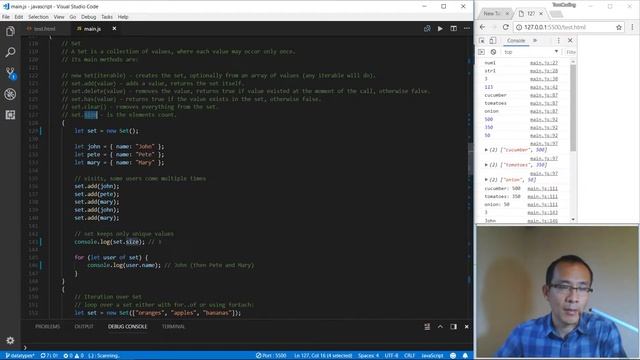Click the git branch in status bar
The width and height of the screenshot is (640, 360).
click(20, 356)
